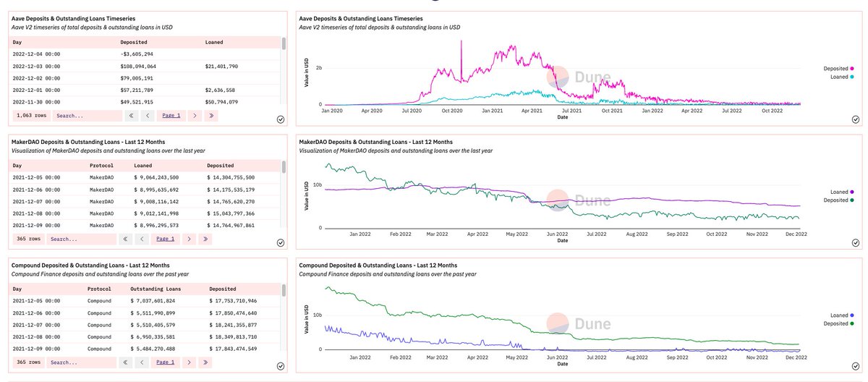The height and width of the screenshot is (382, 868).
Task: Go to first page of Compound table
Action: [x=127, y=362]
